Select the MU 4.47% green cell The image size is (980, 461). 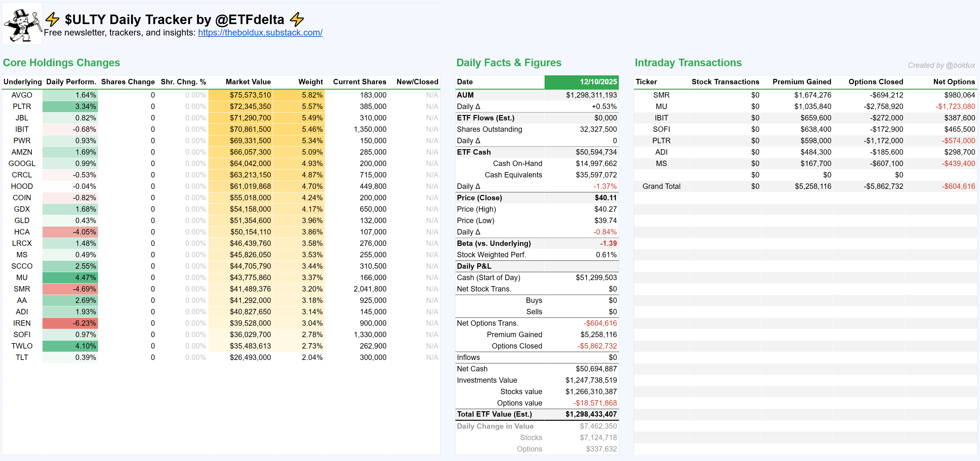[x=70, y=278]
